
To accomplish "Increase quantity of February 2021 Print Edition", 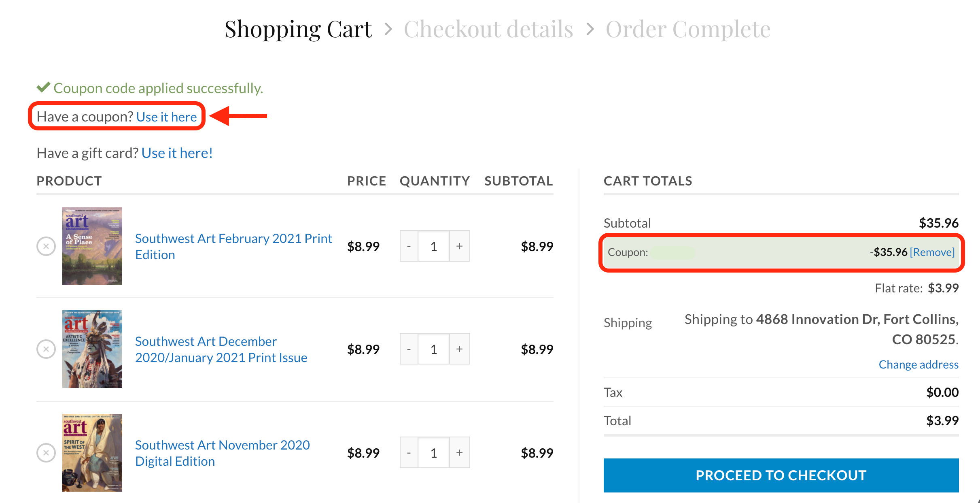I will (460, 246).
